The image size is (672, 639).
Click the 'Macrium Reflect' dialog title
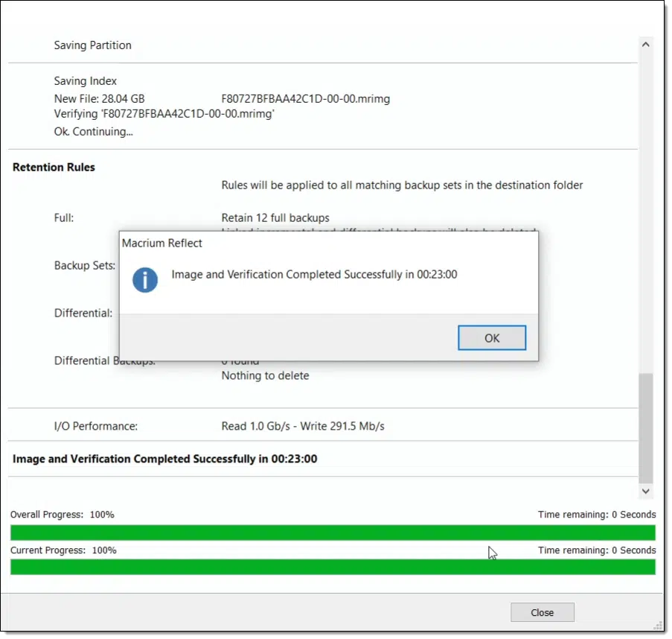click(x=162, y=244)
